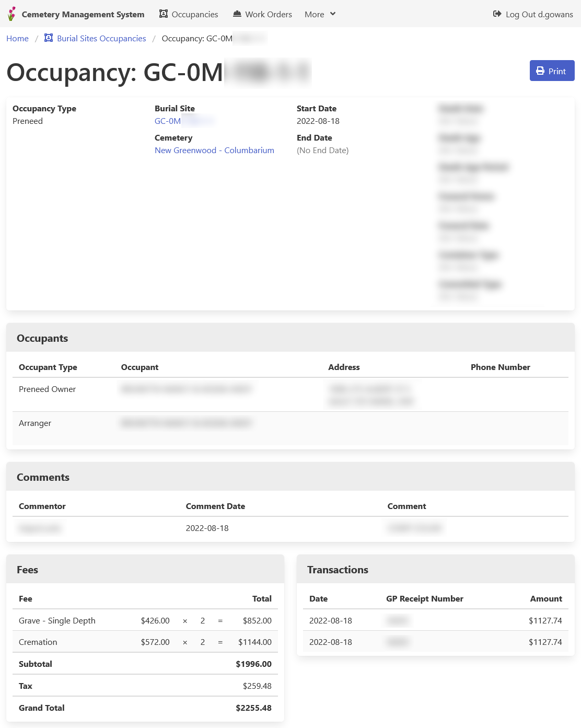Navigate to Home via breadcrumb
Screen dimensions: 581x728
coord(17,38)
